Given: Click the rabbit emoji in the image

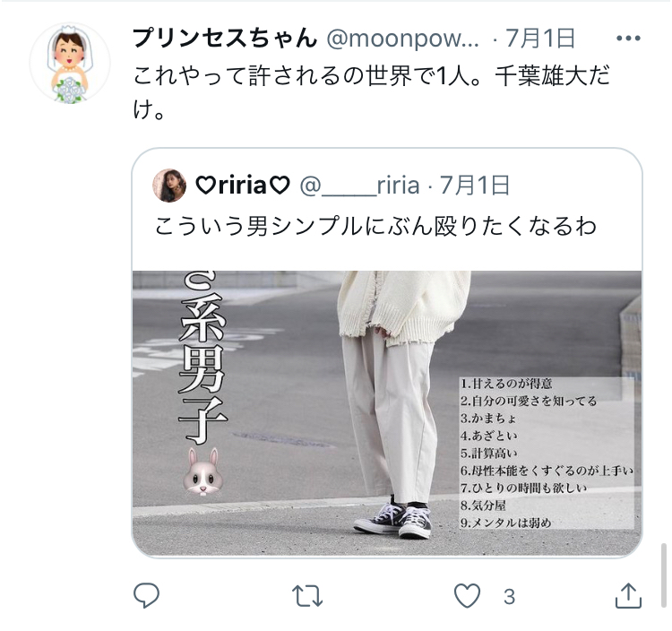Looking at the screenshot, I should point(203,472).
